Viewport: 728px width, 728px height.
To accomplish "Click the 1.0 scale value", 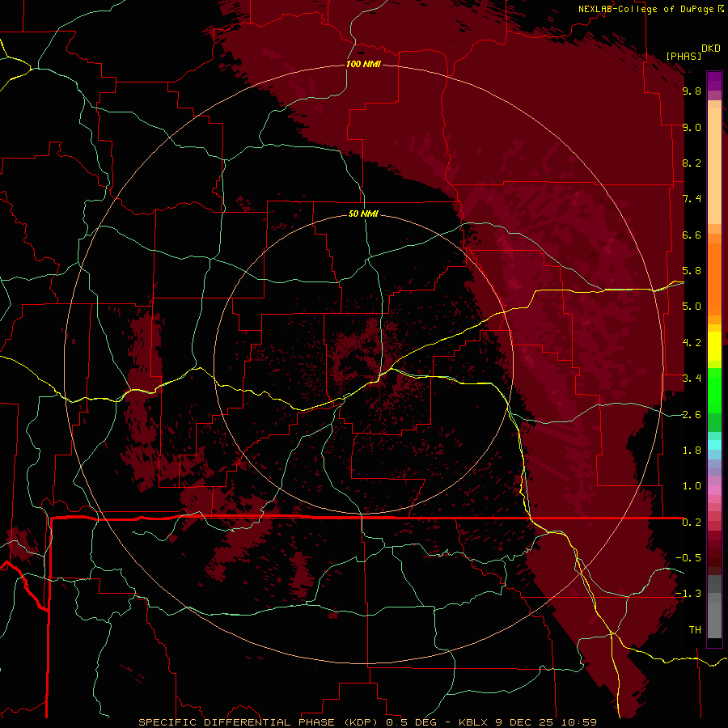I will 692,486.
